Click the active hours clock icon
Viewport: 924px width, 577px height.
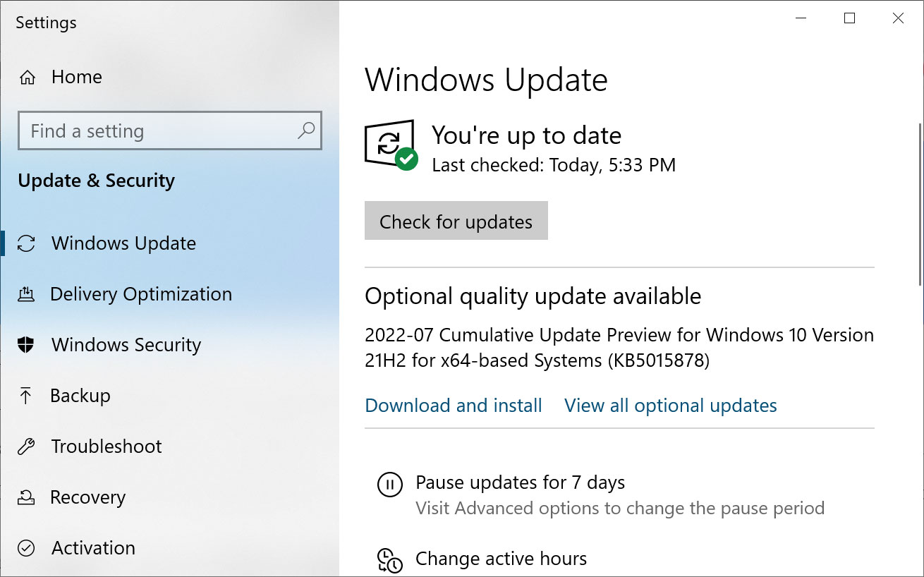coord(389,560)
